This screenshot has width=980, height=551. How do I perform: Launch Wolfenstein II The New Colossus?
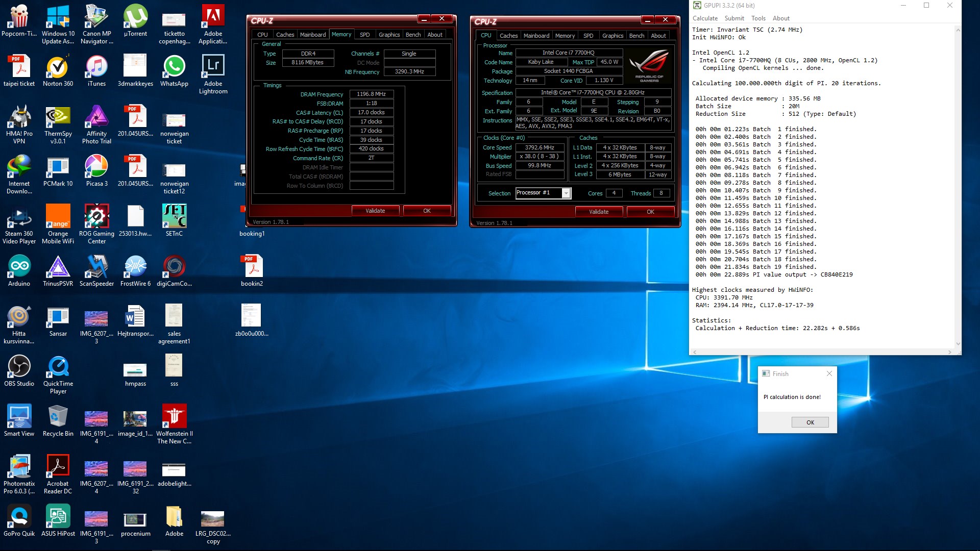(x=174, y=424)
